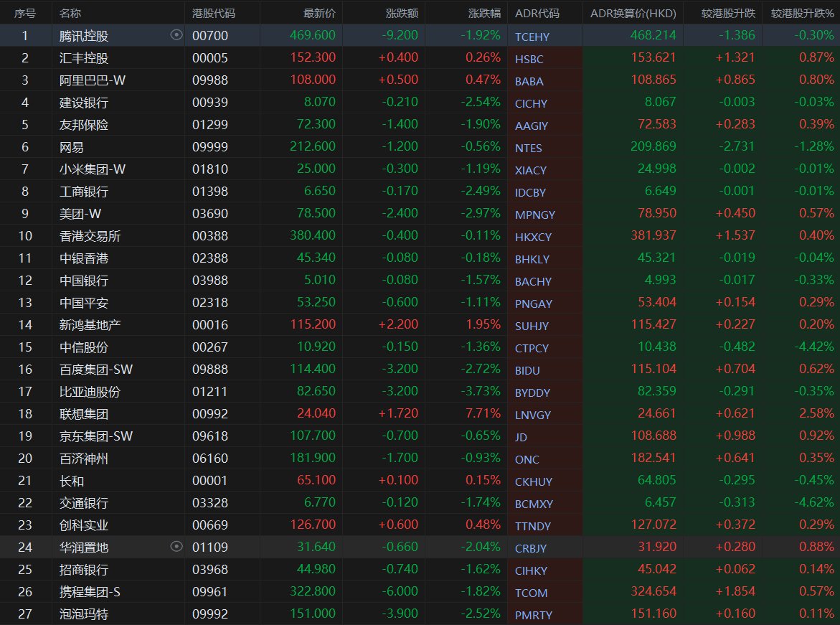Select the 美团-W stock name
The image size is (840, 625).
[x=80, y=214]
